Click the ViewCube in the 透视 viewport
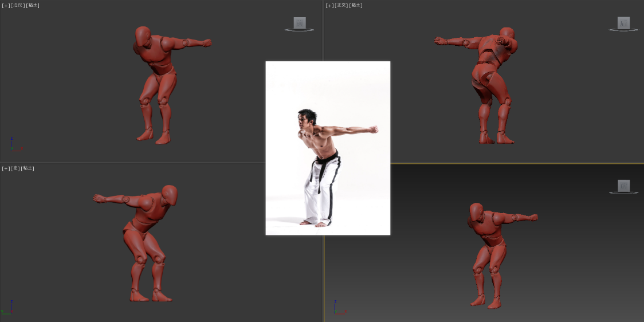The image size is (644, 322). coord(300,24)
